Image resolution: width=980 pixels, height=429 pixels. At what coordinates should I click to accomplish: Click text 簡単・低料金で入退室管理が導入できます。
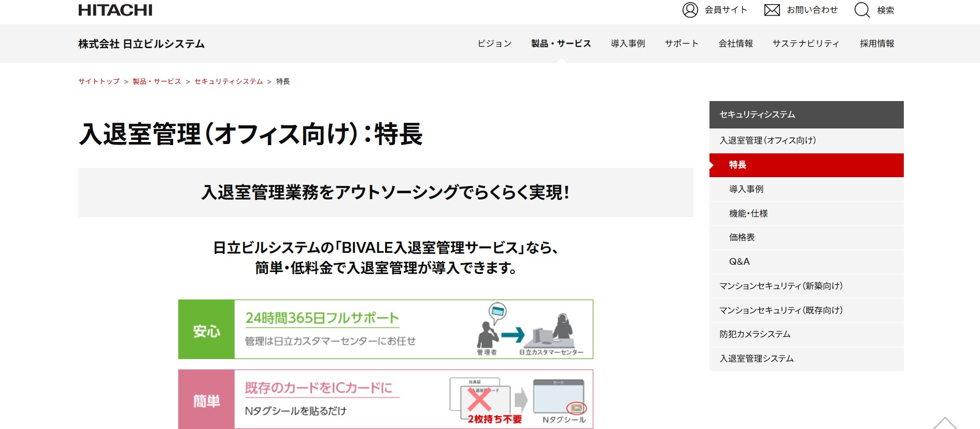(x=386, y=268)
